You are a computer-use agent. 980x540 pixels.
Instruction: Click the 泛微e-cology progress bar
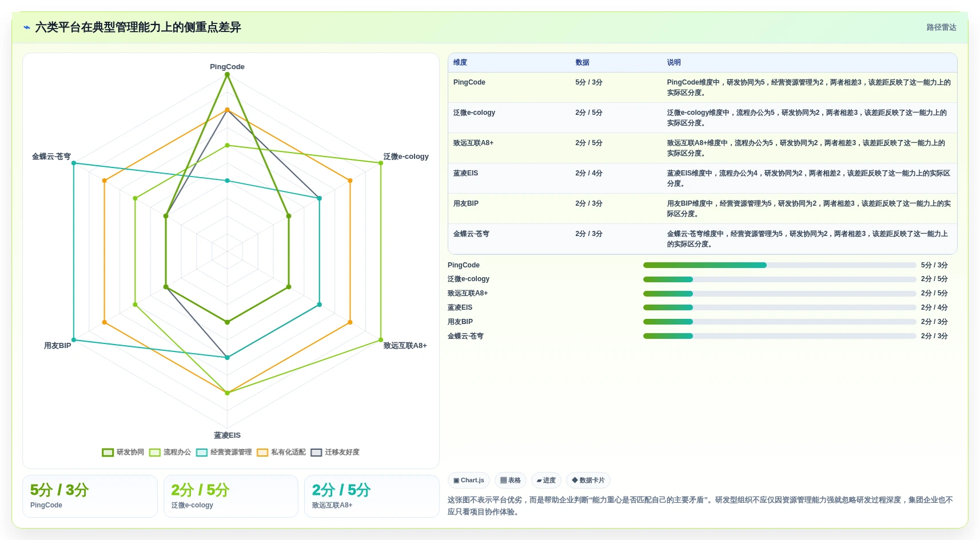point(779,279)
